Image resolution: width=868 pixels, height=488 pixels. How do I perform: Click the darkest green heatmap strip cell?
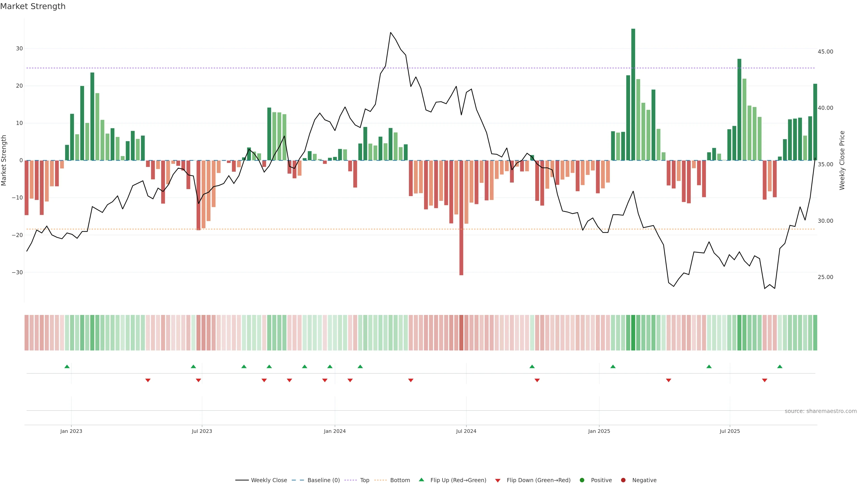coord(633,333)
